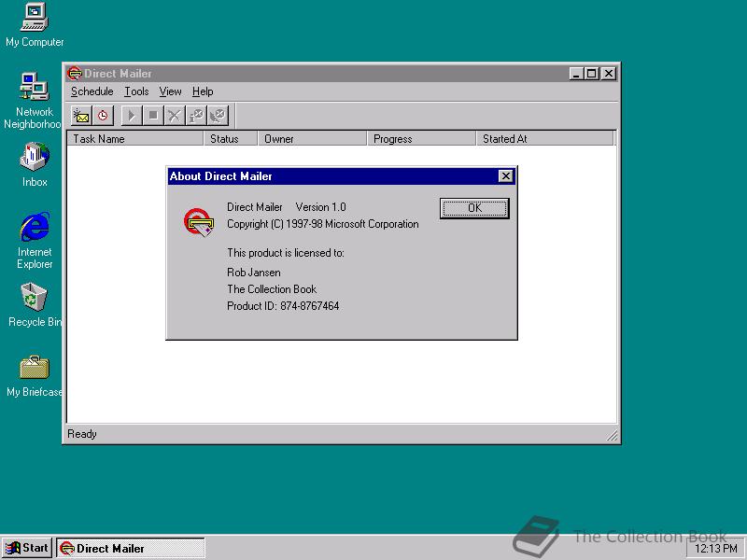747x560 pixels.
Task: Click the 12:13 PM taskbar clock
Action: click(715, 549)
